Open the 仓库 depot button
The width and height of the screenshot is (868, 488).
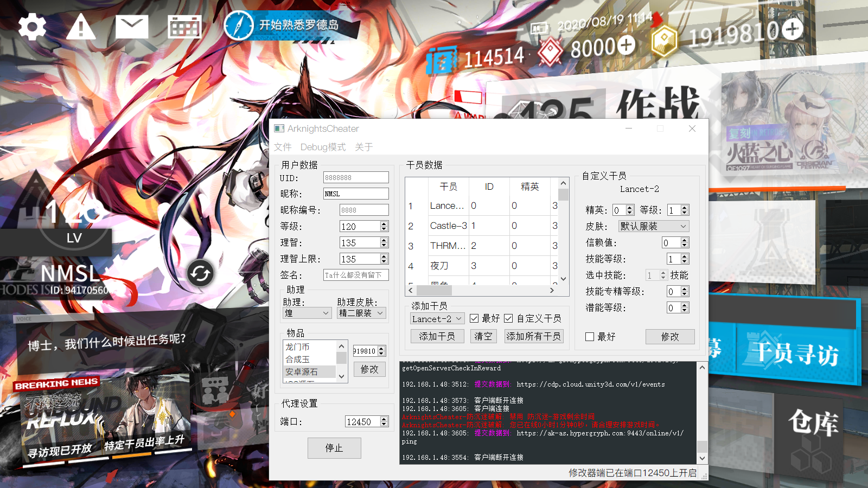(813, 423)
